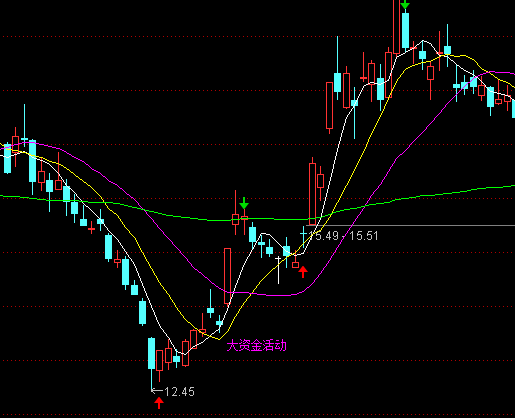Click the magenta 大资金活动 annotation text

pyautogui.click(x=256, y=346)
